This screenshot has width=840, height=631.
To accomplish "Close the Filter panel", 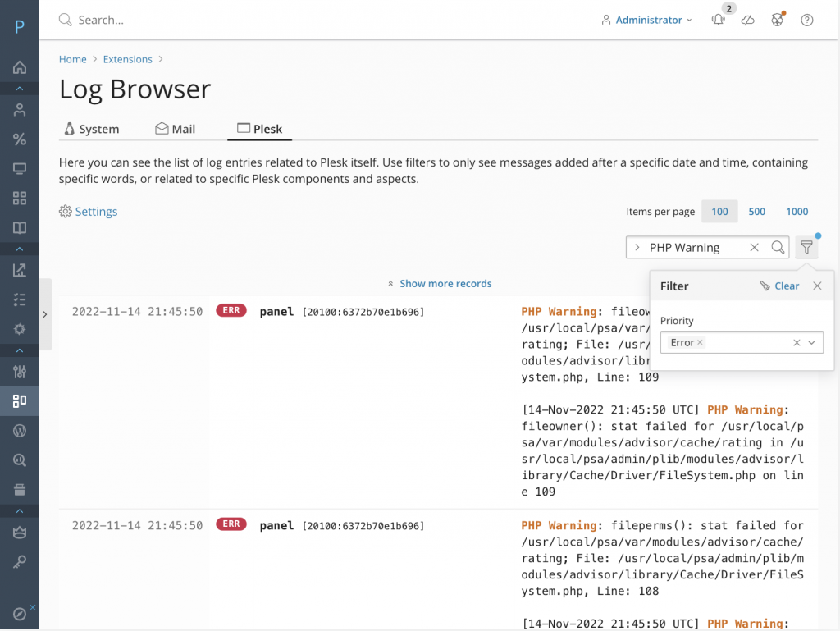I will pos(817,286).
